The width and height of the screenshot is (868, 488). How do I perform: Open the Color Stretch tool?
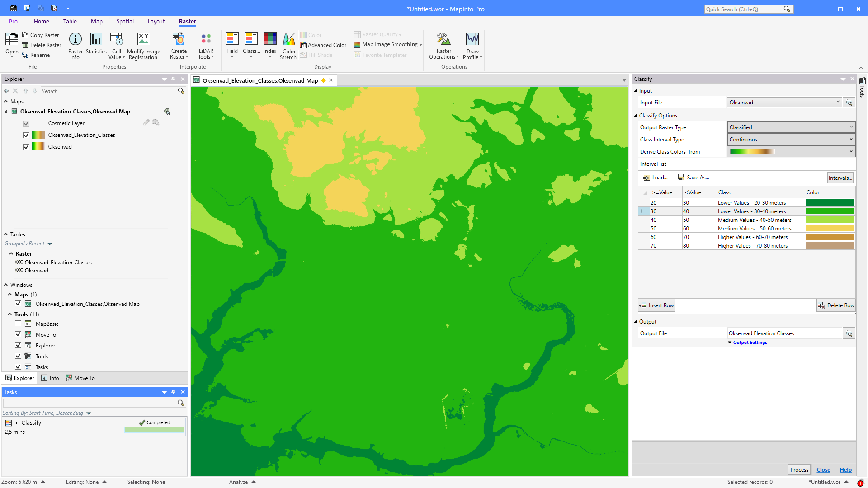pyautogui.click(x=288, y=45)
